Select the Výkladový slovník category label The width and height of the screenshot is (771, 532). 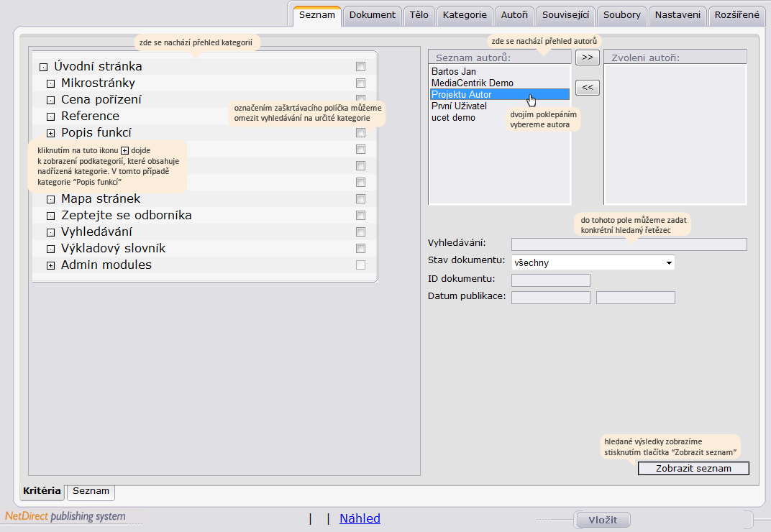point(113,248)
